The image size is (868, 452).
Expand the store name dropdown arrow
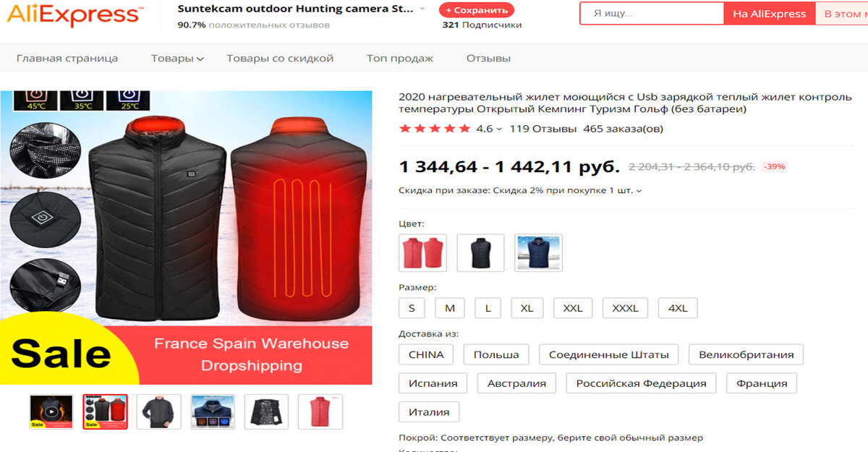[422, 9]
